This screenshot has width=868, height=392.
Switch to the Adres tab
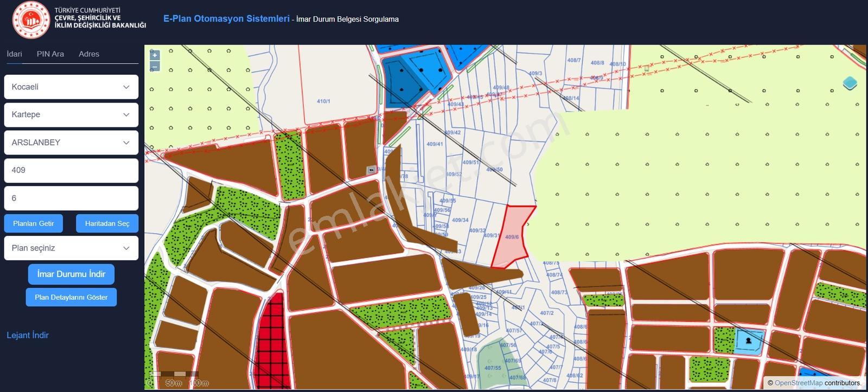89,54
